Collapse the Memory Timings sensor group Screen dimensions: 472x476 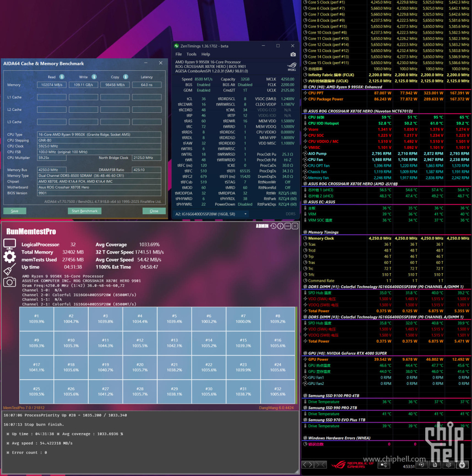(x=305, y=232)
